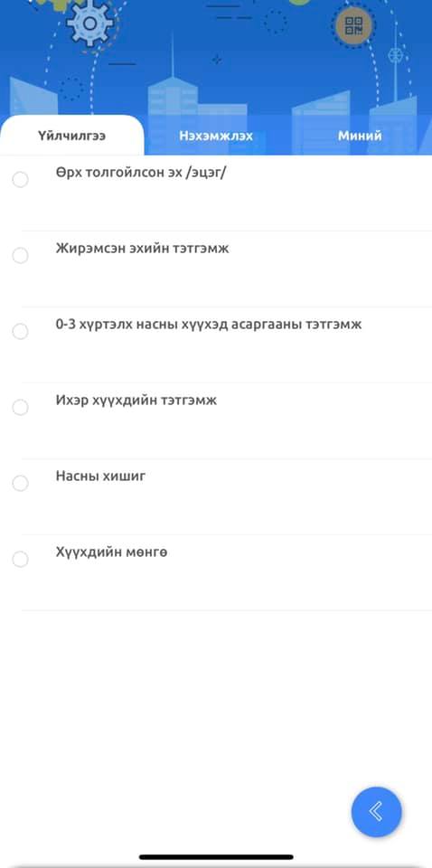Screen dimensions: 432x868
Task: Tap the small star sparkle in the banner
Action: 217,59
